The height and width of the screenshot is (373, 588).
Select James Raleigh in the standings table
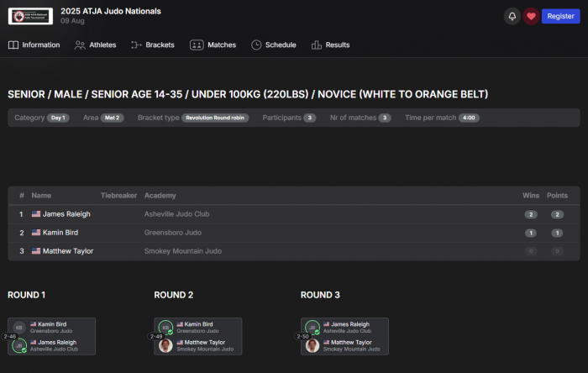(66, 214)
